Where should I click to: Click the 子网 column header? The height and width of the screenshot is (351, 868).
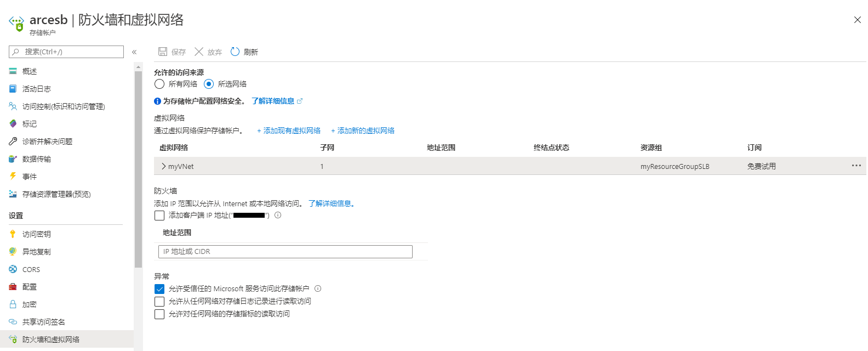pos(327,148)
